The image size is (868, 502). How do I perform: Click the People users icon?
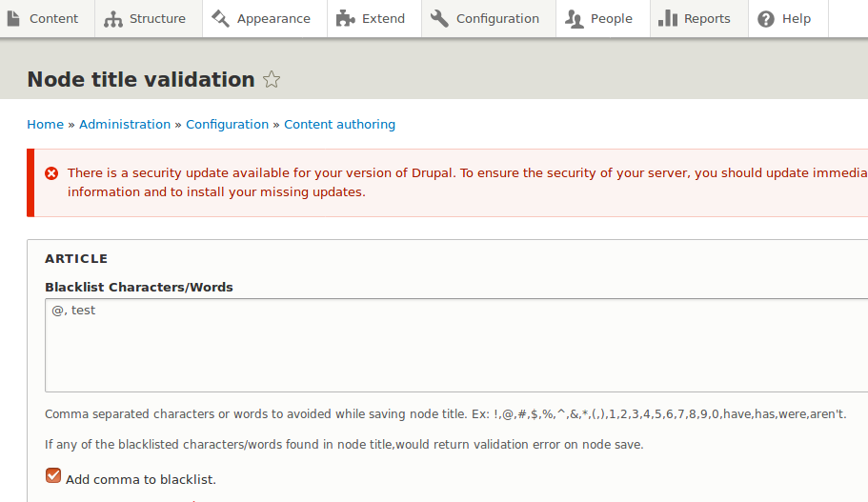point(575,18)
